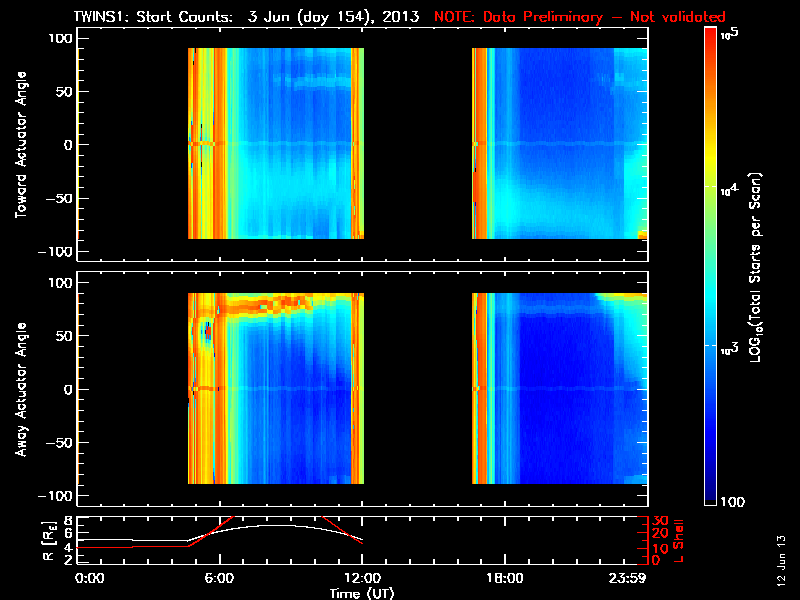
Task: Click the '100' tick on Toward Actuator axis
Action: [61, 38]
